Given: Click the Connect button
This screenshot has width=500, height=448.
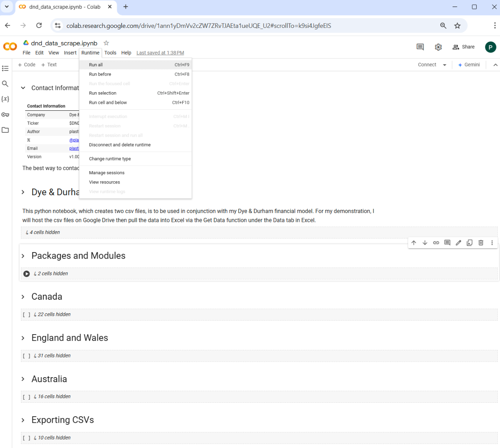Looking at the screenshot, I should click(427, 65).
